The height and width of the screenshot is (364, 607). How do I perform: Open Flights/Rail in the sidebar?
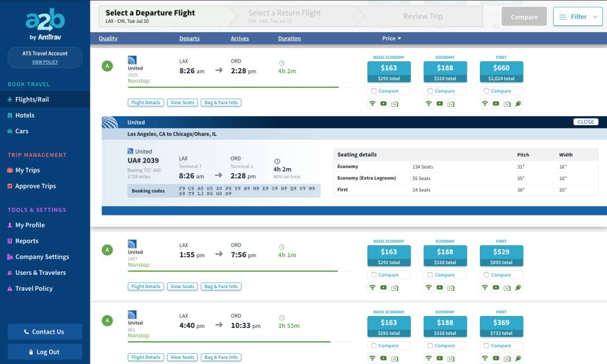(45, 99)
